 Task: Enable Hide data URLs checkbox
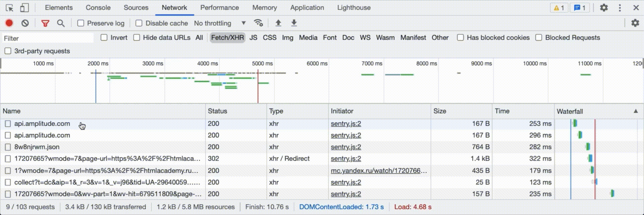[137, 38]
